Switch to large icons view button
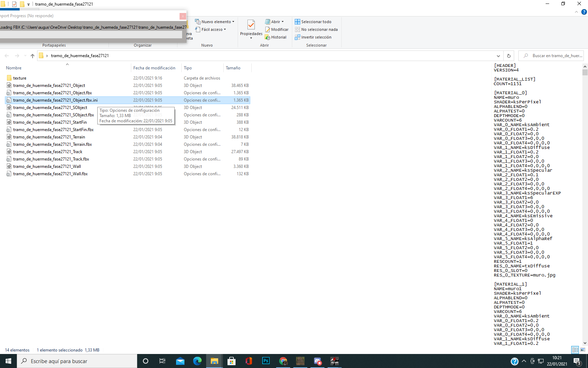This screenshot has width=588, height=368. click(x=583, y=350)
